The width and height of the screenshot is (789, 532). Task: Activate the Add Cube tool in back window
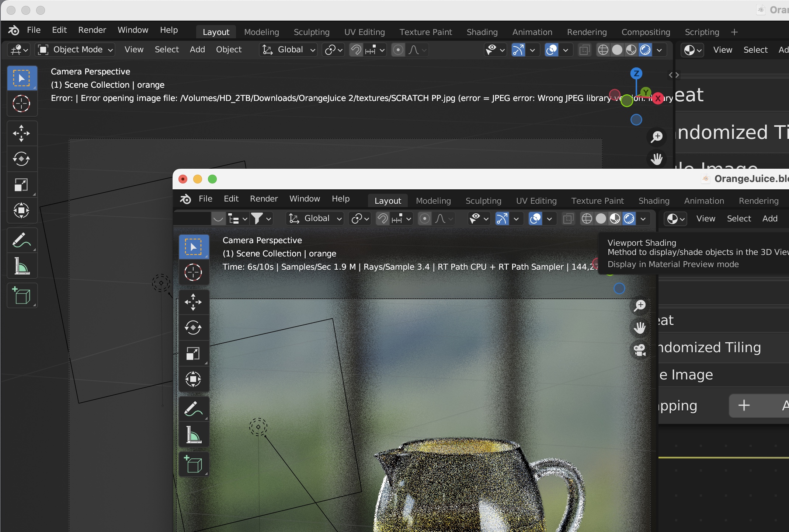point(21,295)
